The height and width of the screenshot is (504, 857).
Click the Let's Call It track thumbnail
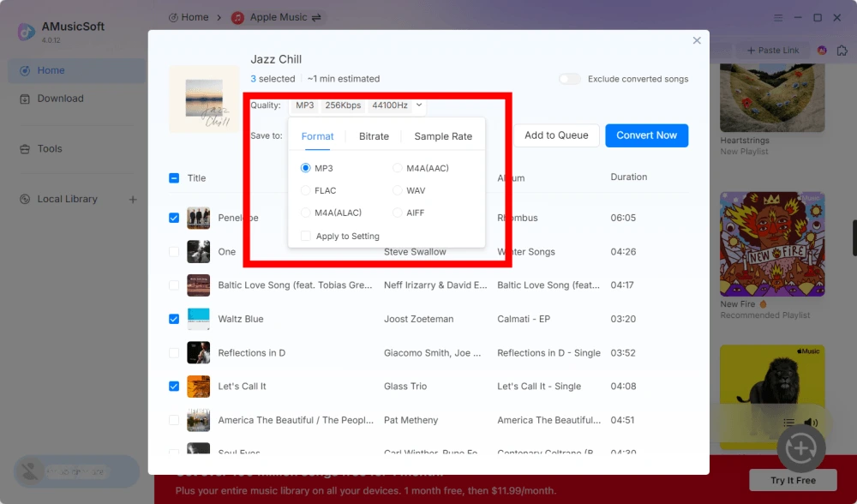tap(199, 386)
